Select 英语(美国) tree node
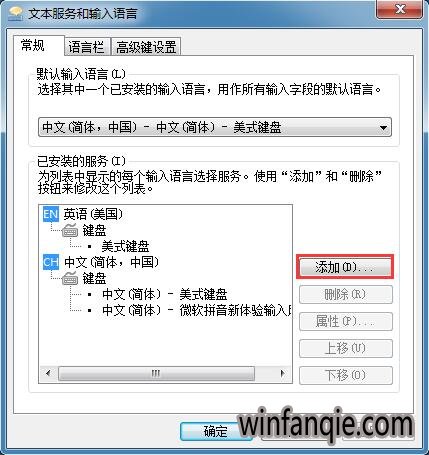This screenshot has height=455, width=429. coord(93,214)
